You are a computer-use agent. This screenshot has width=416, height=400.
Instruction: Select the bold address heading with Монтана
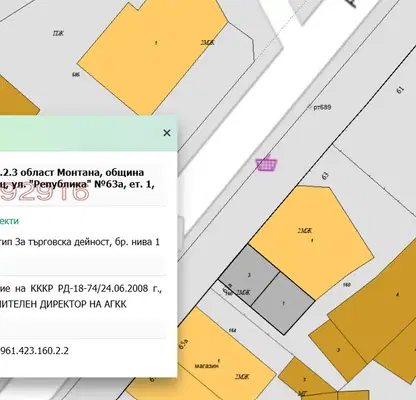pyautogui.click(x=77, y=179)
